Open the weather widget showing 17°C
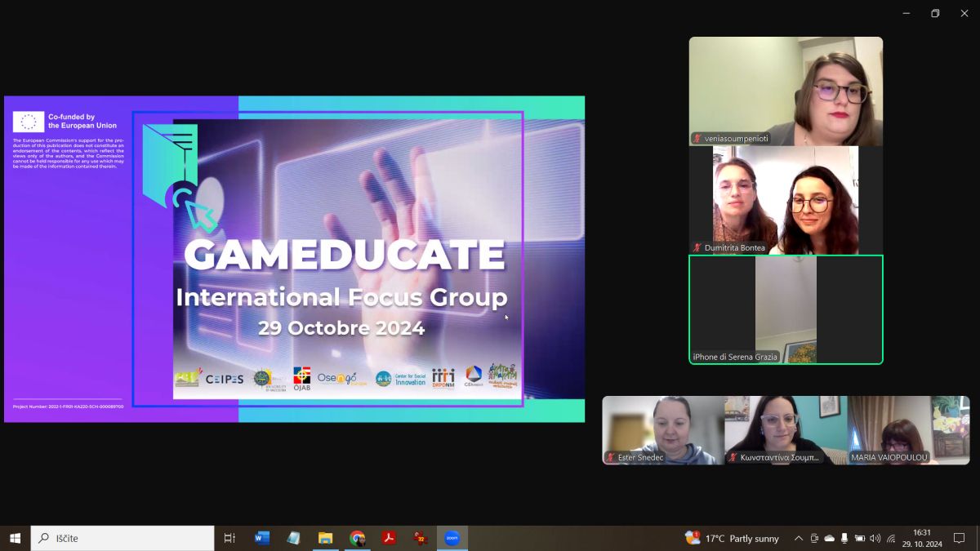This screenshot has width=980, height=551. (x=733, y=538)
